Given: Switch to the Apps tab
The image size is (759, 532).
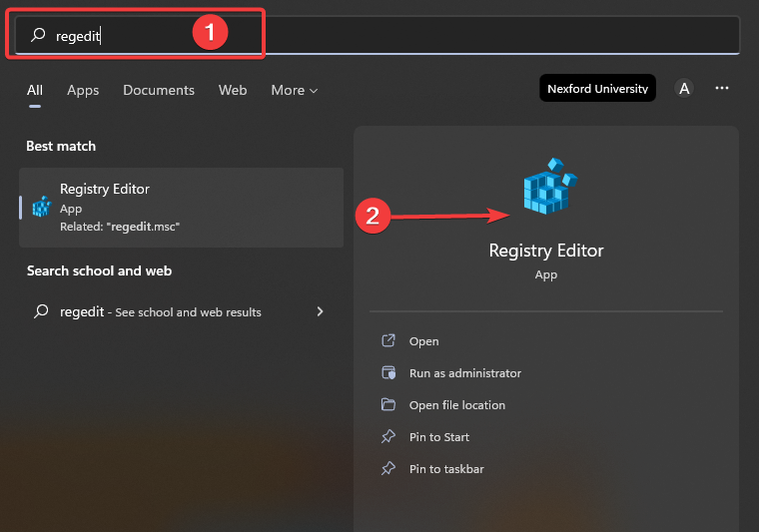Looking at the screenshot, I should (83, 90).
